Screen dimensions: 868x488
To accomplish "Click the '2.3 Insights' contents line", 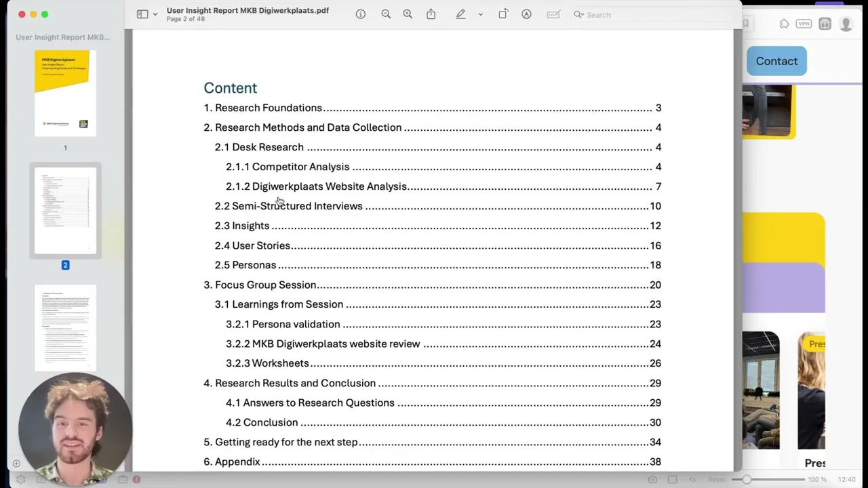I will click(437, 226).
